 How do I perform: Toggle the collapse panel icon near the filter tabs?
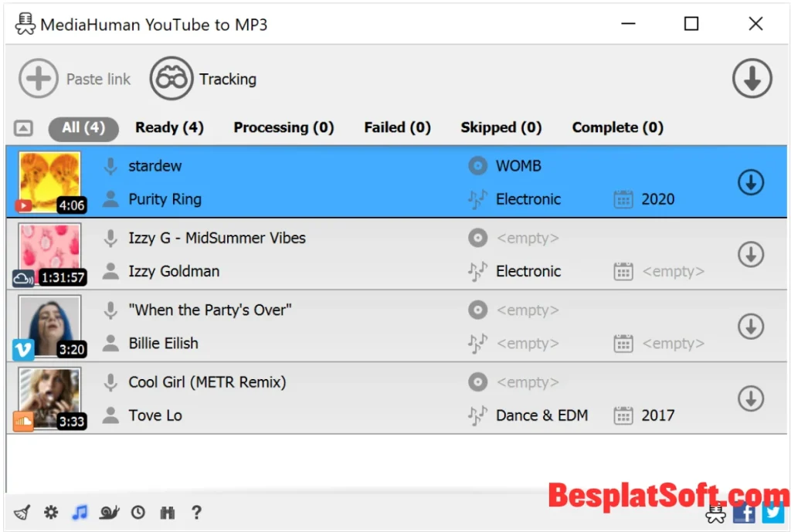click(24, 128)
